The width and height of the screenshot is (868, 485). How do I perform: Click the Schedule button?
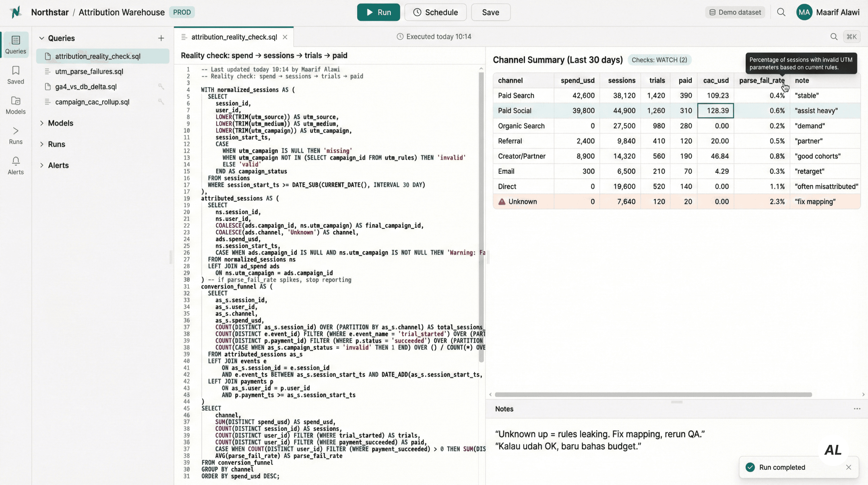[x=435, y=12]
